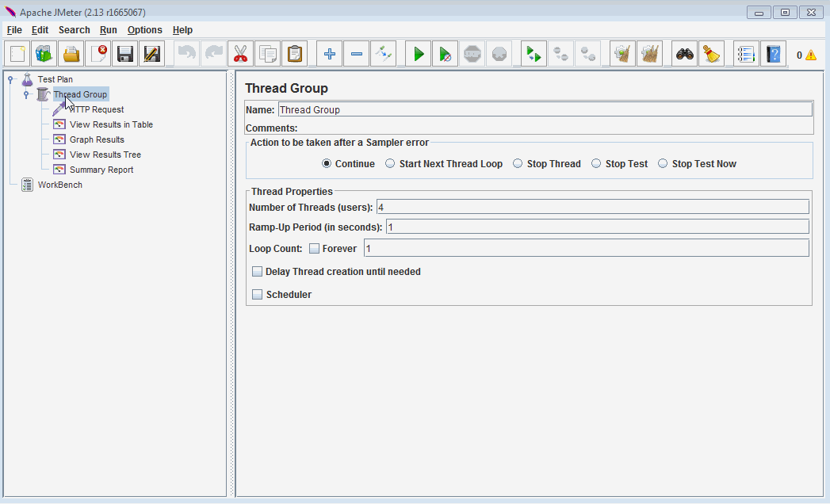The height and width of the screenshot is (504, 830).
Task: Select the Test Plan tree item
Action: [55, 79]
